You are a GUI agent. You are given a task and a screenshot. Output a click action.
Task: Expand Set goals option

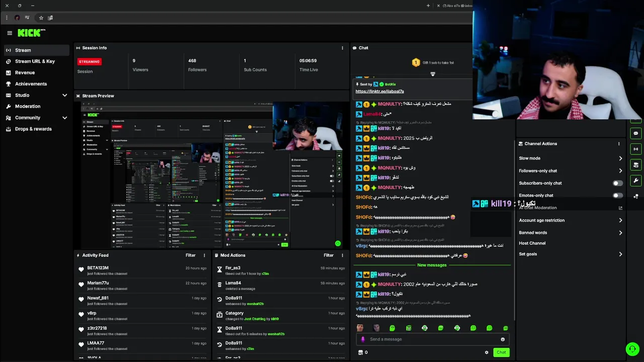(620, 254)
